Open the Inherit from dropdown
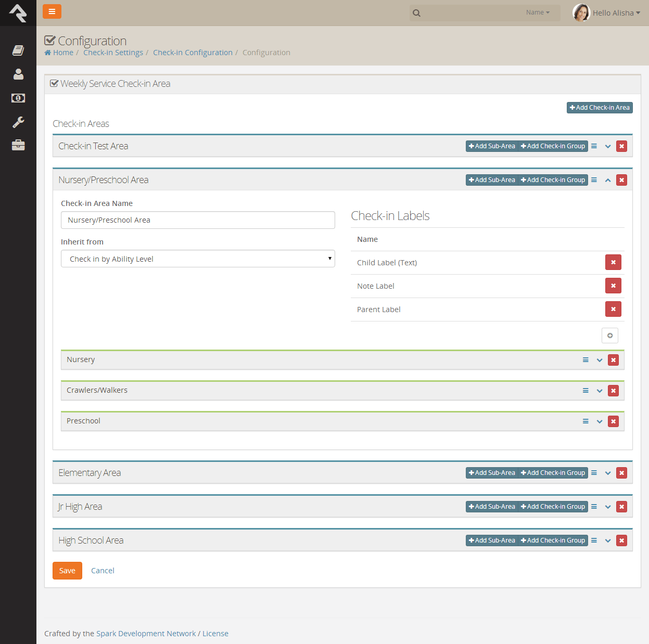The height and width of the screenshot is (644, 649). (x=198, y=259)
